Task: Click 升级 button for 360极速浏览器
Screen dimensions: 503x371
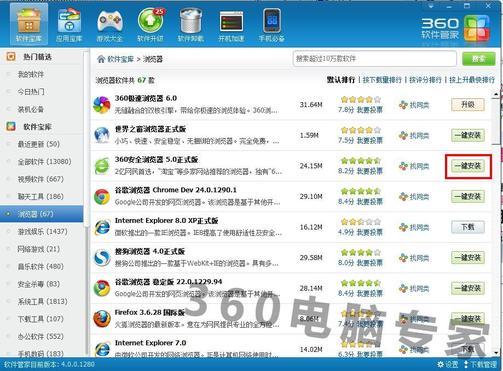Action: click(468, 105)
